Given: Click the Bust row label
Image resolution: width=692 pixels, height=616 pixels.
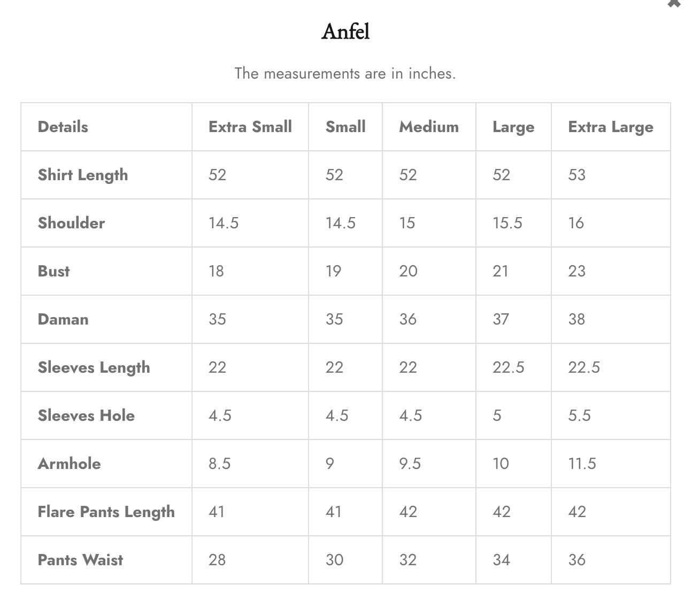Looking at the screenshot, I should (54, 271).
